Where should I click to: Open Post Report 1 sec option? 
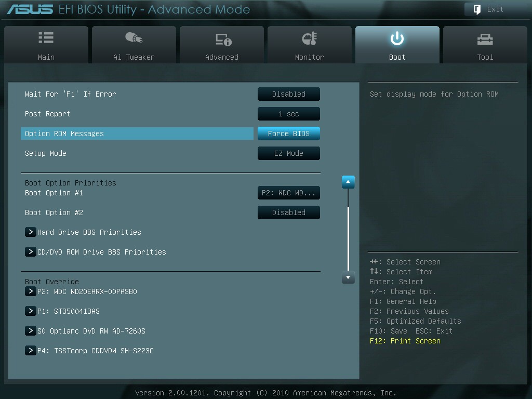pyautogui.click(x=289, y=114)
